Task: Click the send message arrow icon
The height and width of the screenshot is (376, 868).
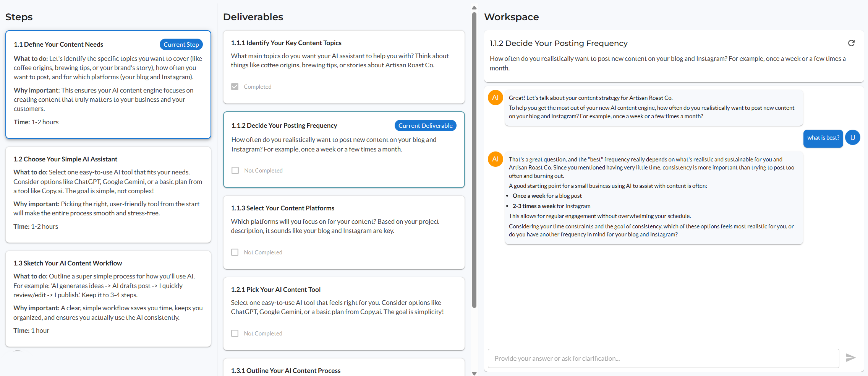Action: click(x=851, y=358)
